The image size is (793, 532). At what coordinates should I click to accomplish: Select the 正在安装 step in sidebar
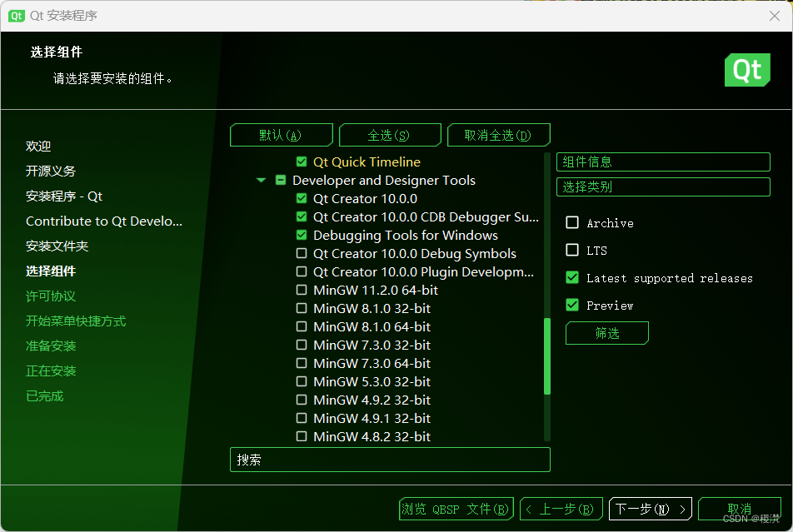pos(51,371)
